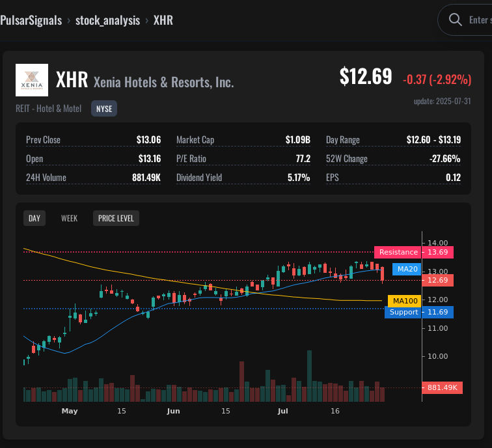Click the 24H Volume label

point(46,177)
